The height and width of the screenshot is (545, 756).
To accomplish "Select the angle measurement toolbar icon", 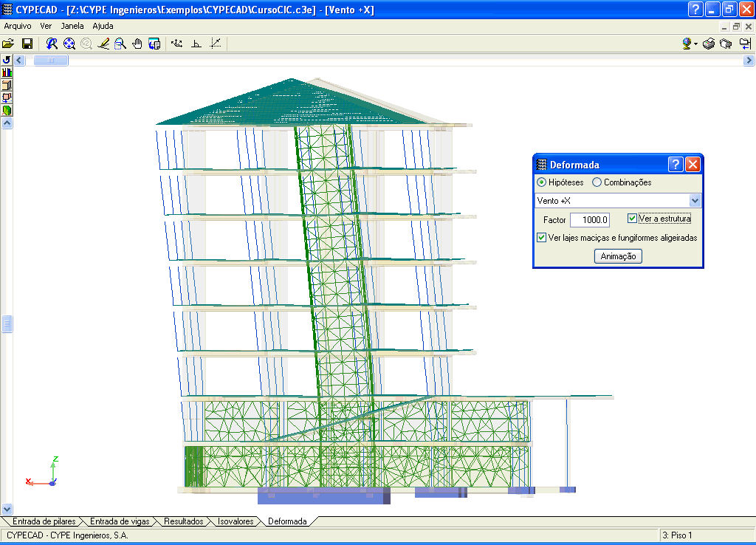I will click(196, 44).
